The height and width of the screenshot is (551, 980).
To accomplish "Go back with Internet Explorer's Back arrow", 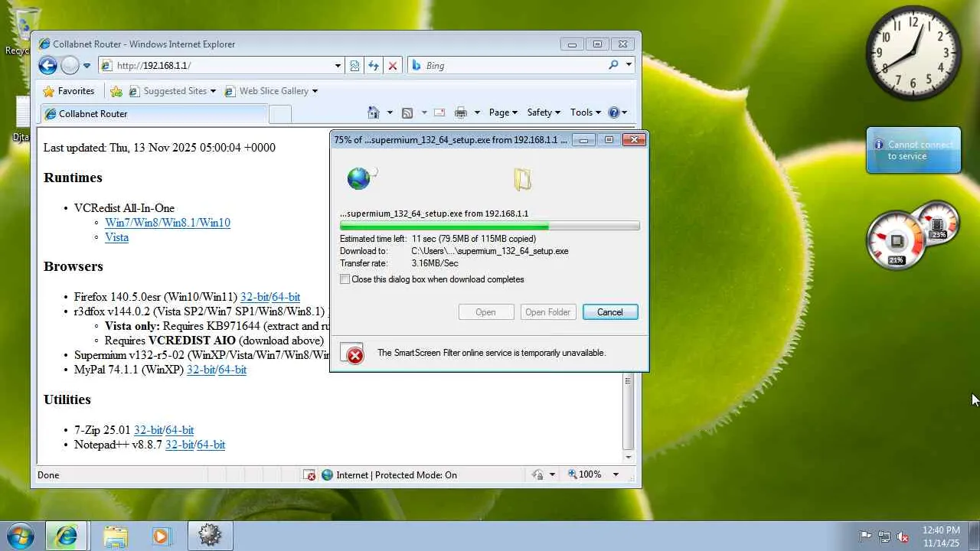I will point(47,66).
